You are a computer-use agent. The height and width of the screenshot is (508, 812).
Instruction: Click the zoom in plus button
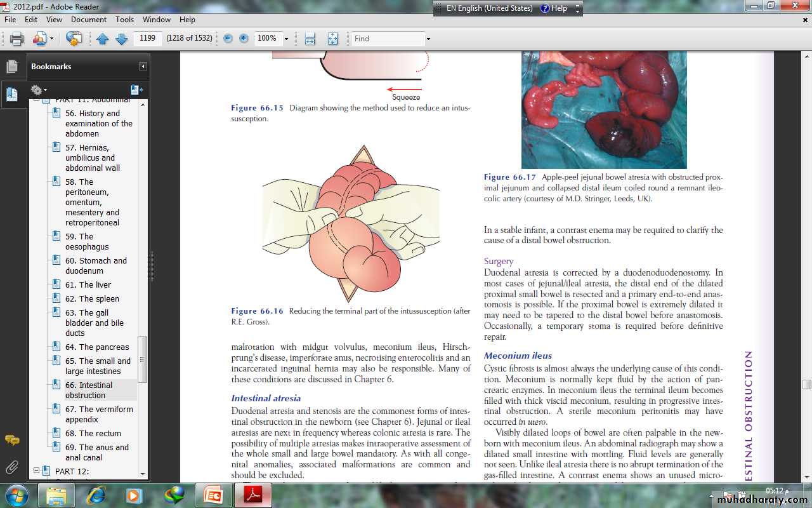point(244,39)
